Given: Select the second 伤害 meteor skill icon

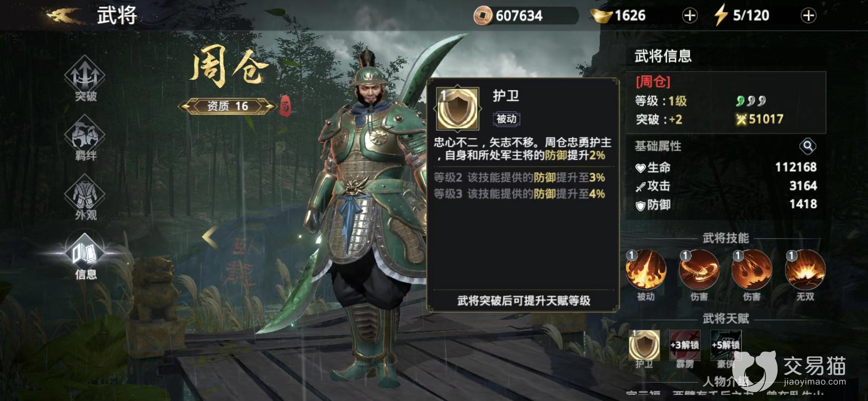Looking at the screenshot, I should [752, 270].
